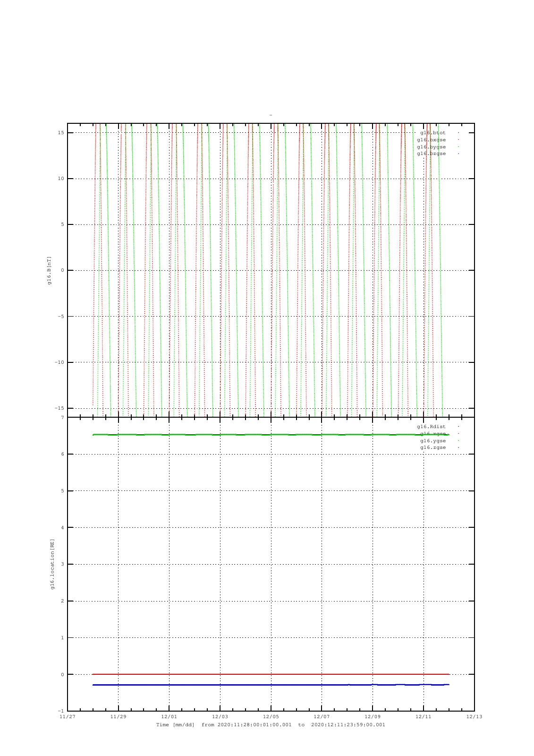Click the g16.bxgse legend entry
The width and height of the screenshot is (534, 756).
point(431,140)
